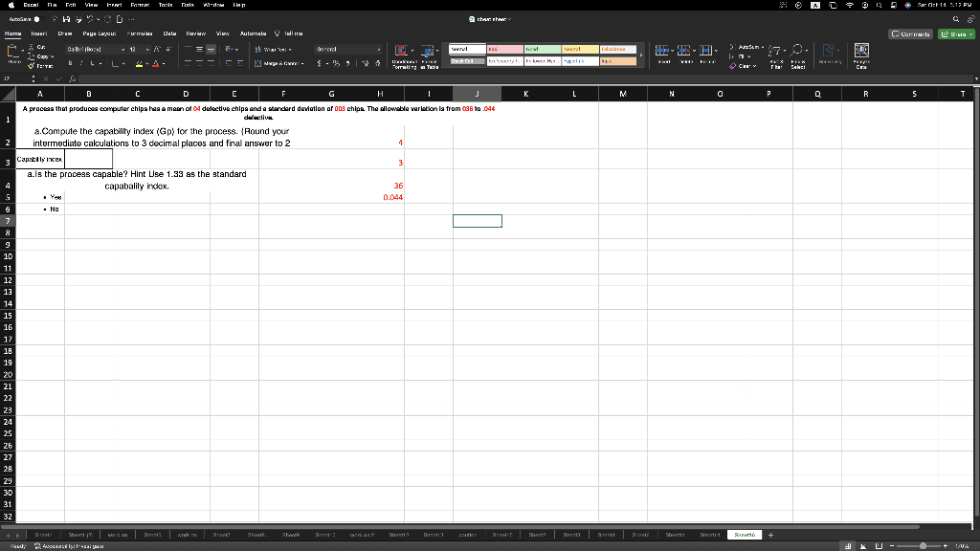
Task: Switch to the Review tab
Action: point(195,33)
